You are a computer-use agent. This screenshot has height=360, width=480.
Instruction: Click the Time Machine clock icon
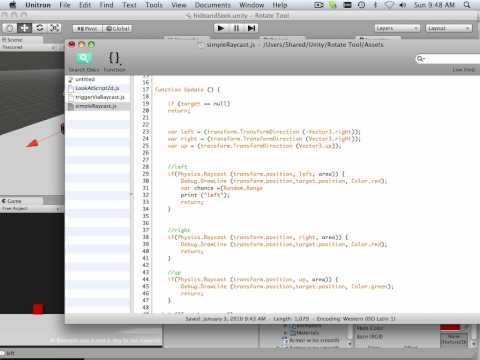[361, 5]
